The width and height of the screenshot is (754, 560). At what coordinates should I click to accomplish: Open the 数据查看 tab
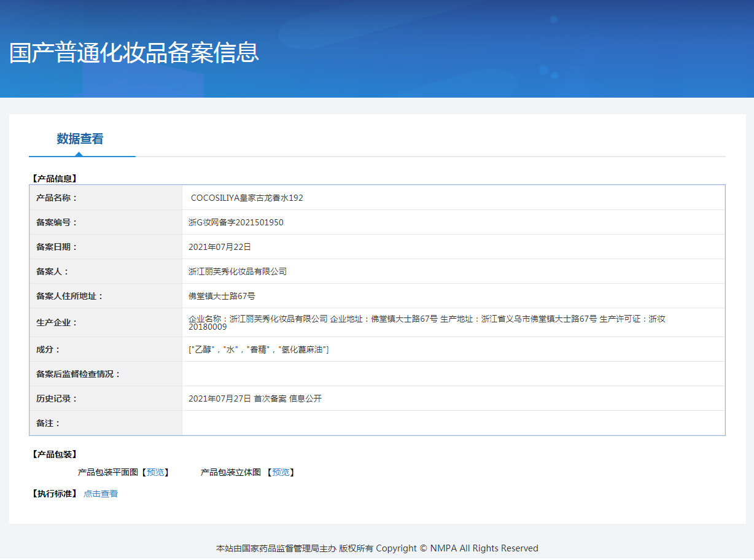(80, 139)
